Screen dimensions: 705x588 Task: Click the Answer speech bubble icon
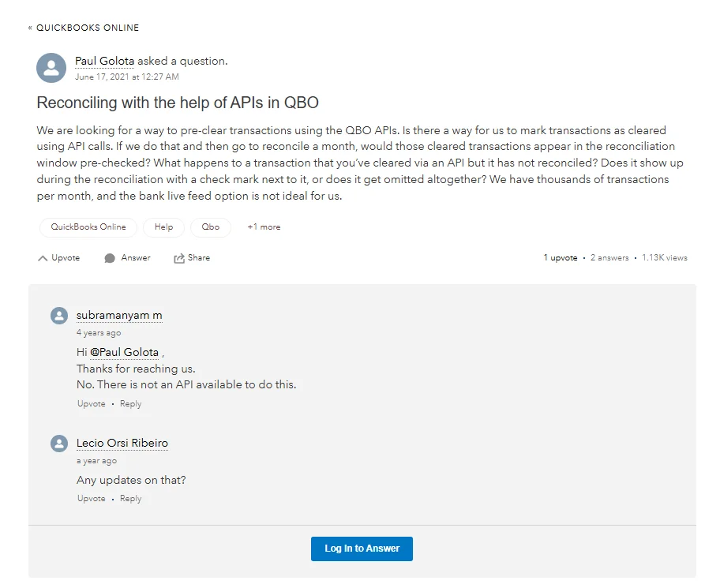tap(110, 258)
